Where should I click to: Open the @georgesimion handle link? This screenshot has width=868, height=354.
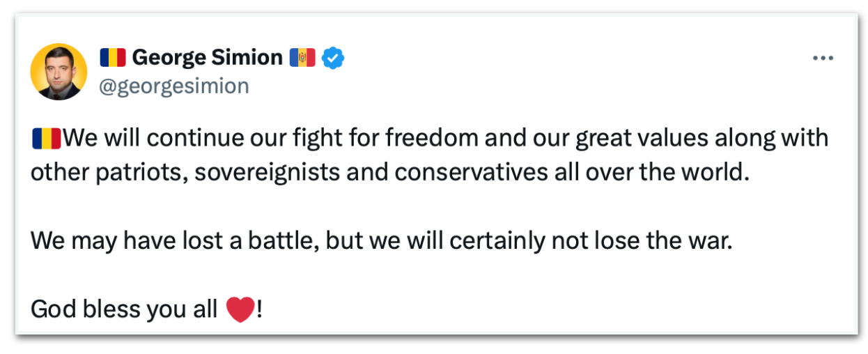point(175,86)
